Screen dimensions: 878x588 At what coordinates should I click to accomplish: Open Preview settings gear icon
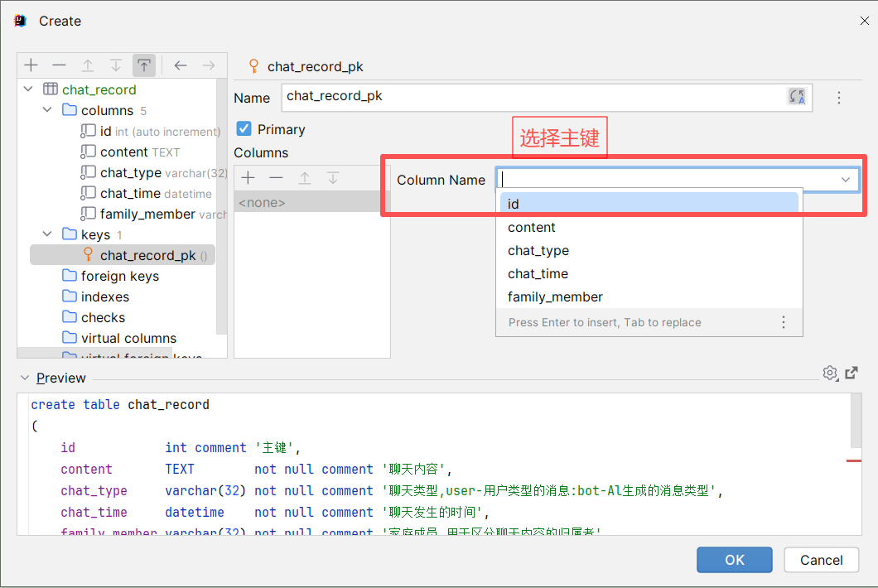point(831,373)
